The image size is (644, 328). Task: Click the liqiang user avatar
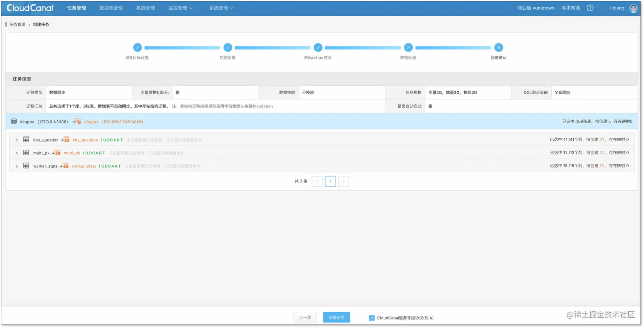(633, 8)
